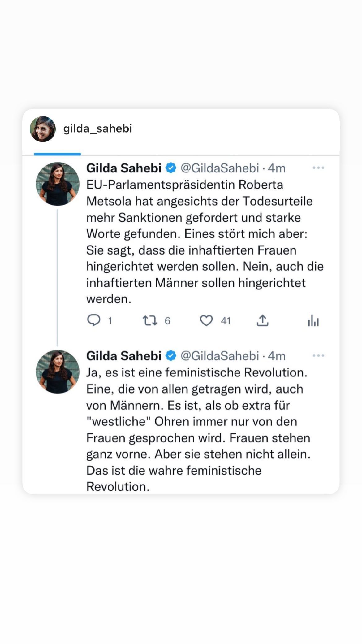The image size is (362, 644).
Task: Click @GildaSahebi handle on second tweet
Action: (219, 356)
